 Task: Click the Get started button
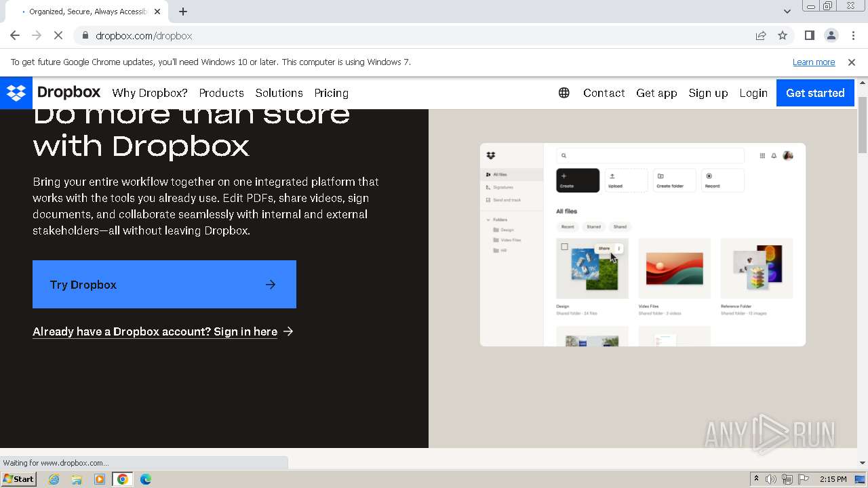coord(815,93)
